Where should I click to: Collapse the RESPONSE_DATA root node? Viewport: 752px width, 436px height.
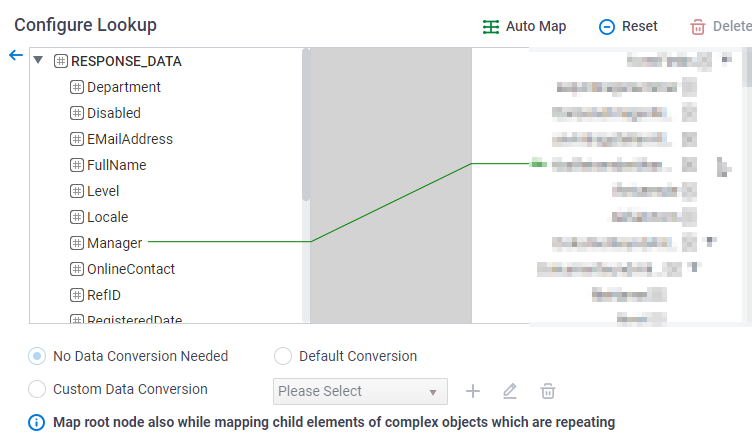(x=38, y=61)
